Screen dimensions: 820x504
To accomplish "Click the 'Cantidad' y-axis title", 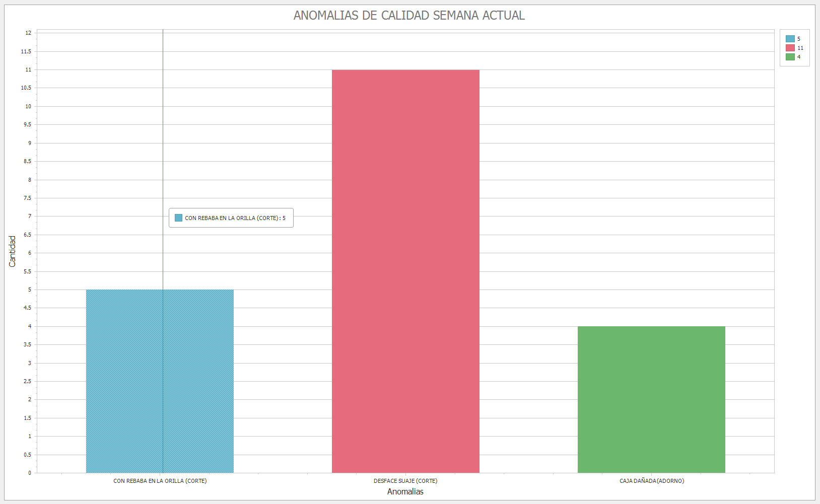I will [13, 251].
